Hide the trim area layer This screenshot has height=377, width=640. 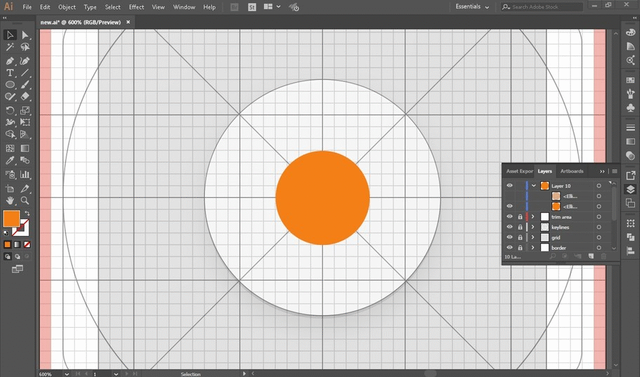coord(509,217)
